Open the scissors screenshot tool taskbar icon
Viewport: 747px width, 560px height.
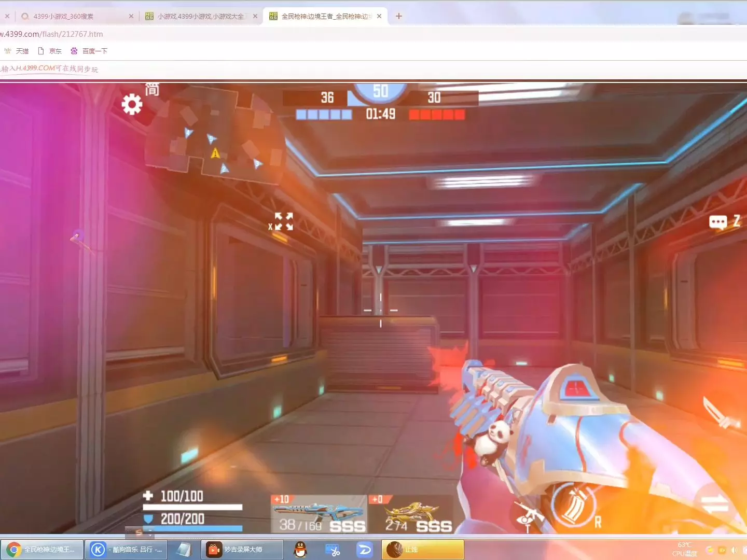(332, 550)
